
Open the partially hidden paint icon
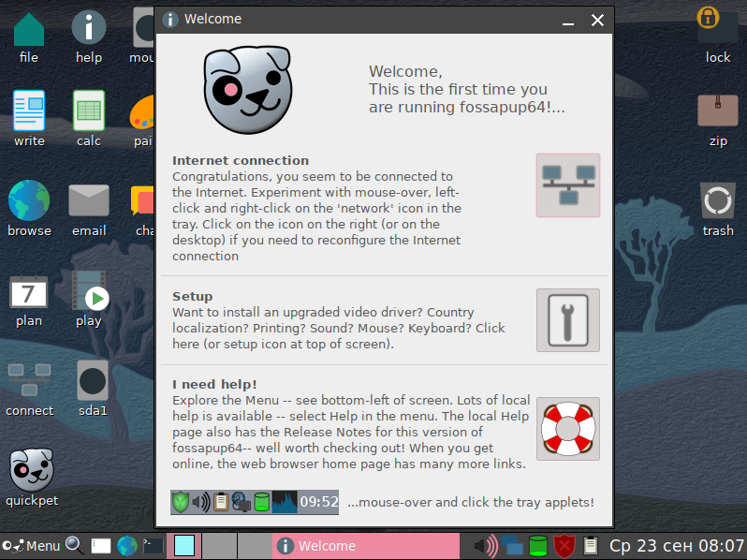point(142,112)
